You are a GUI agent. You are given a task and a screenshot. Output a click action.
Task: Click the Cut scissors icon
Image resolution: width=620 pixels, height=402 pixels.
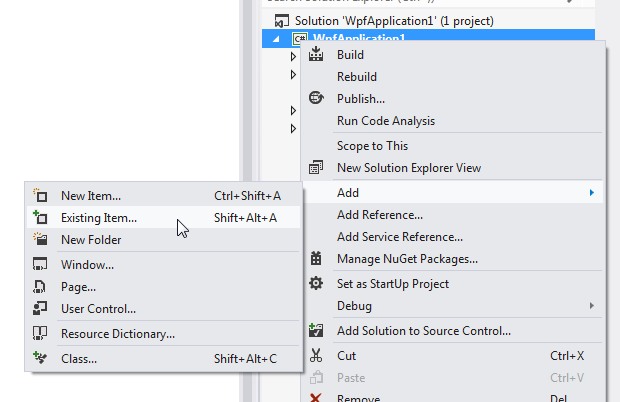(317, 355)
